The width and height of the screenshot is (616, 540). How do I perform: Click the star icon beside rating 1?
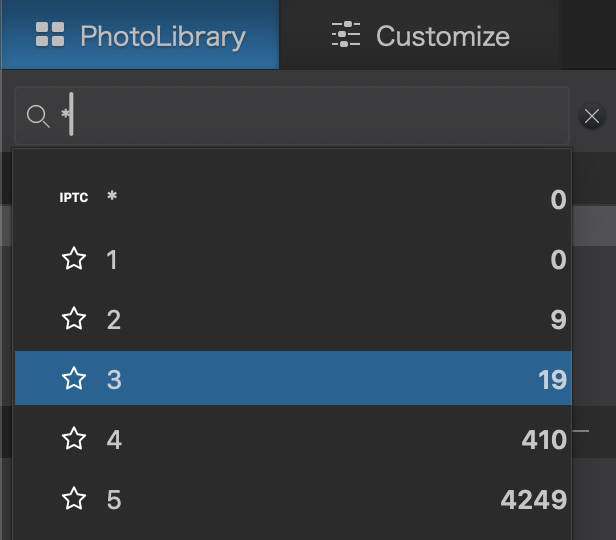click(x=73, y=260)
